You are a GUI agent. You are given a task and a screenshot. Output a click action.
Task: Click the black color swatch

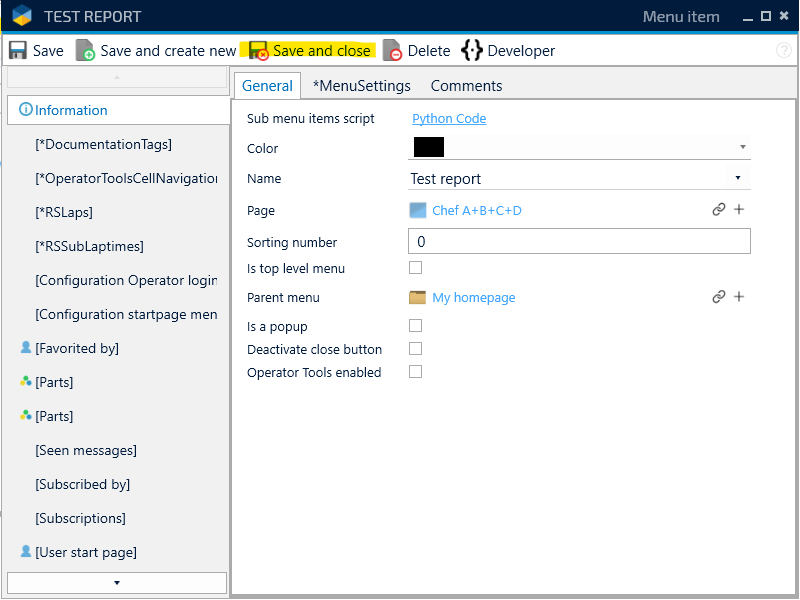(428, 147)
